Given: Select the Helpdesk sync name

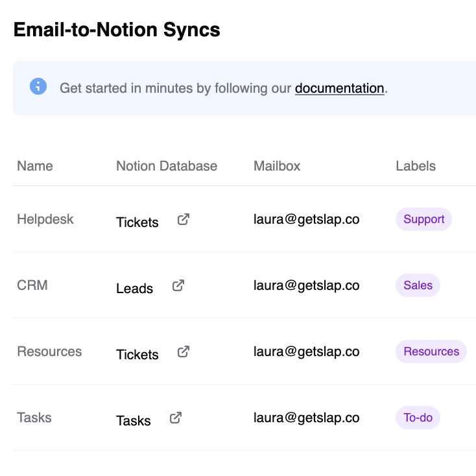Looking at the screenshot, I should (x=45, y=219).
